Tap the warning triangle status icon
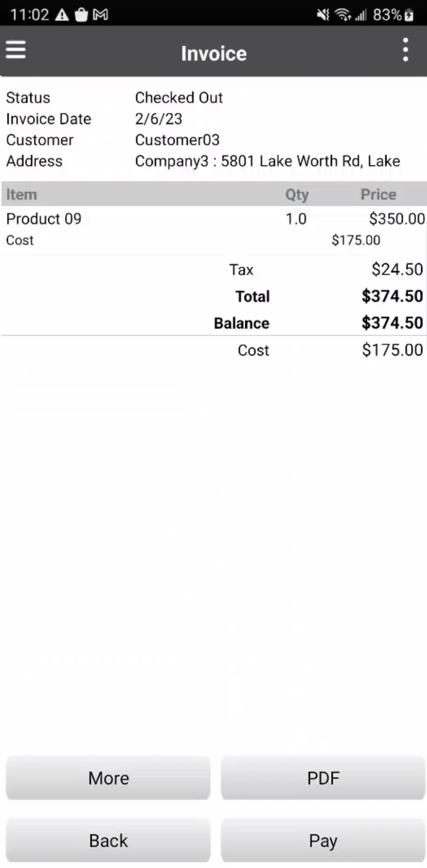Viewport: 427px width, 868px height. coord(62,15)
